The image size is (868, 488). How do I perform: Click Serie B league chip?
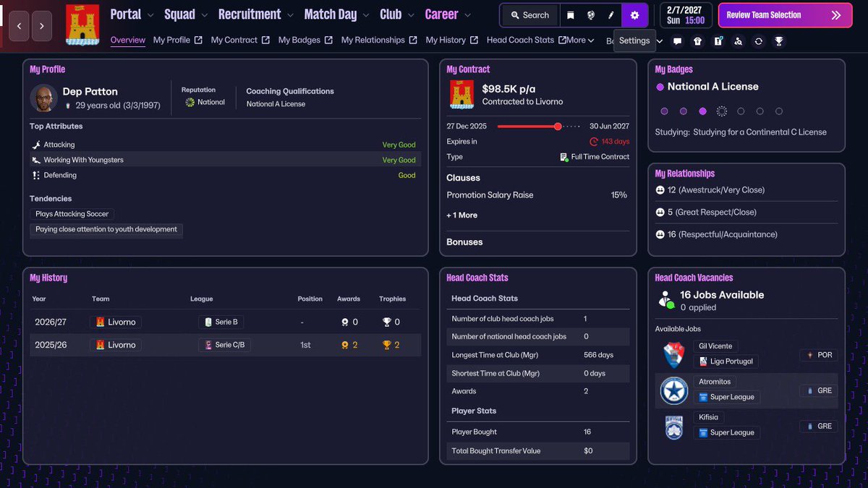(x=221, y=322)
